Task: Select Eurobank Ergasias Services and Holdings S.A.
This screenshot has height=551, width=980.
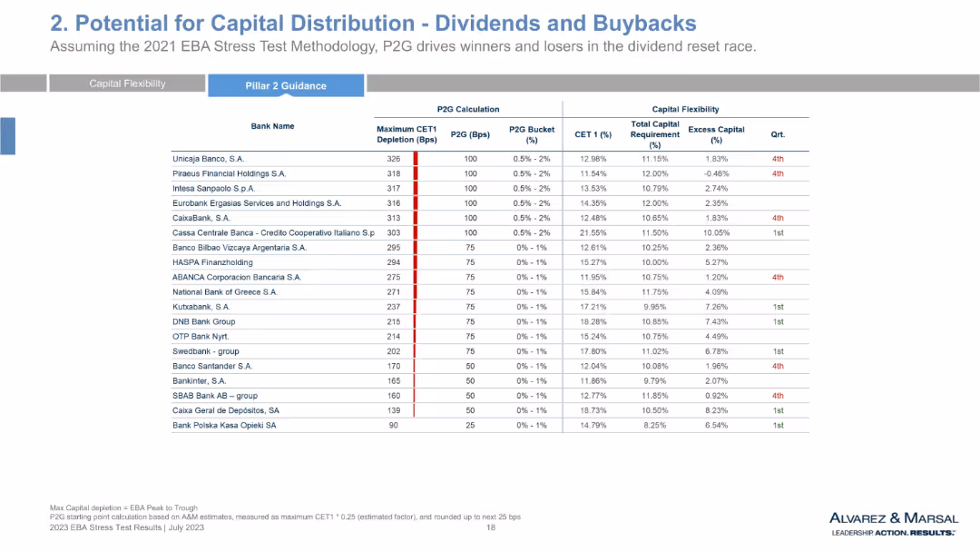Action: coord(257,203)
